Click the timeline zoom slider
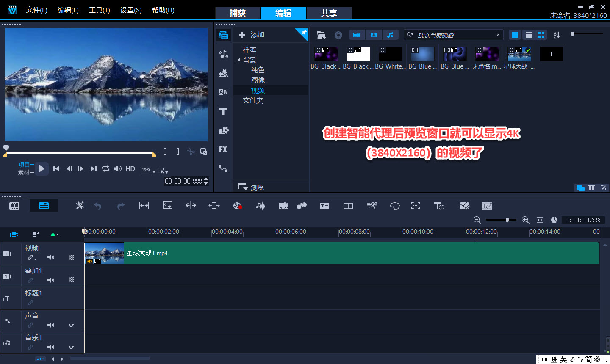610x364 pixels. point(507,220)
